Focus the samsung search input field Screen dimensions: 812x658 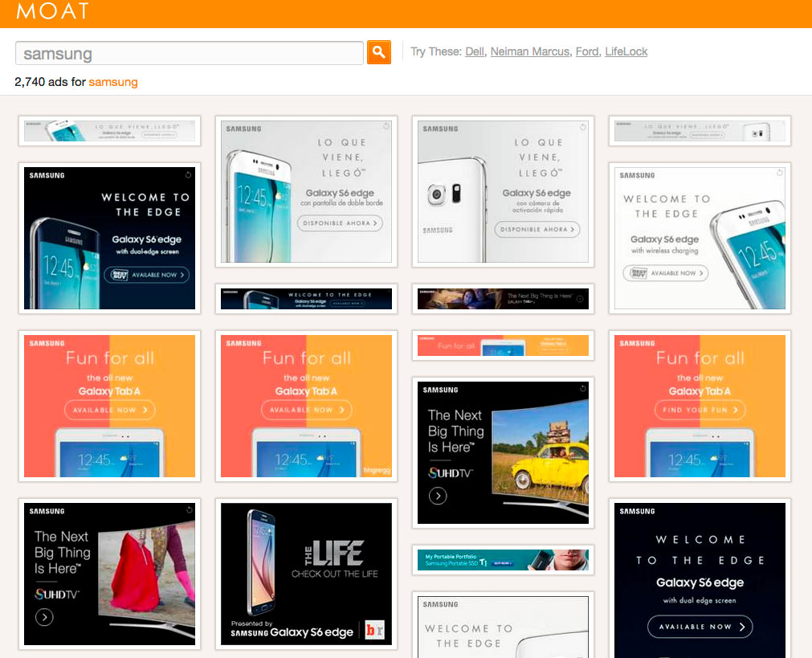coord(189,53)
